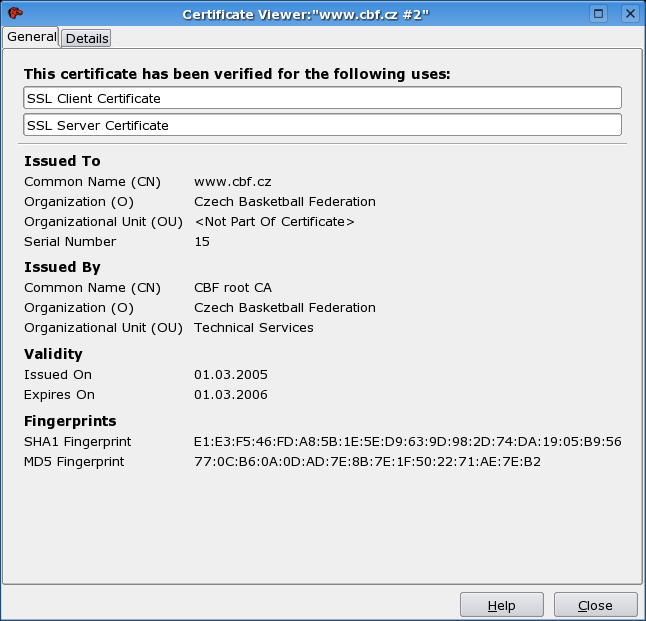Select the SSL Server Certificate field
The width and height of the screenshot is (646, 621).
[x=323, y=125]
